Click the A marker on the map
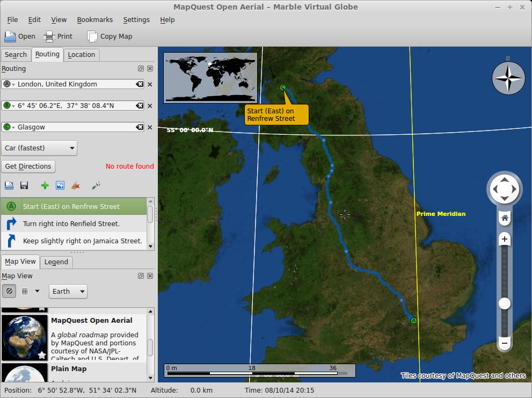Screen dimensions: 532x398 point(413,320)
